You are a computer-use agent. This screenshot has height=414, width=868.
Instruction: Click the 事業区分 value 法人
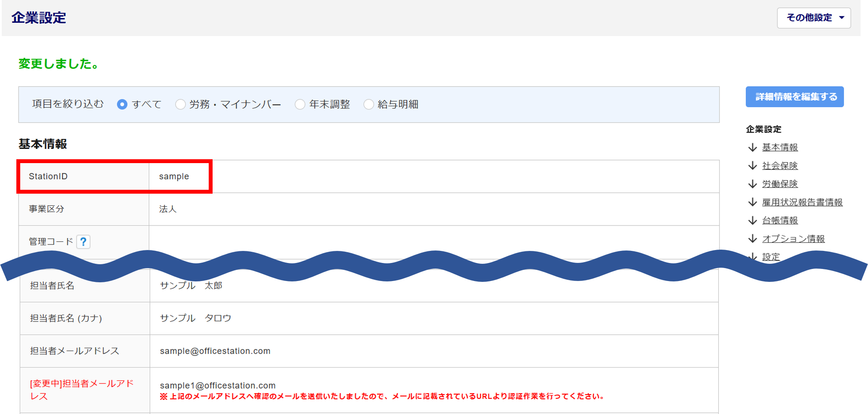pos(168,209)
